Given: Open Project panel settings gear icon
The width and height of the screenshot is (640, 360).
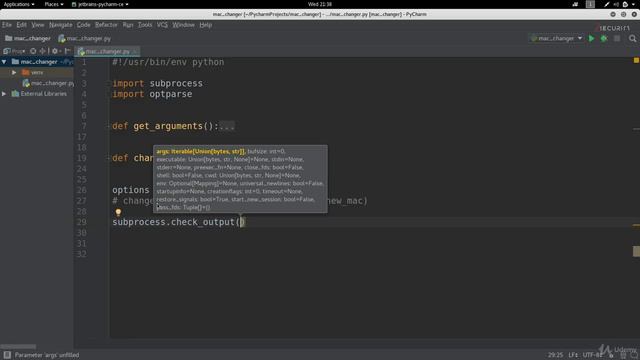Looking at the screenshot, I should pos(55,51).
